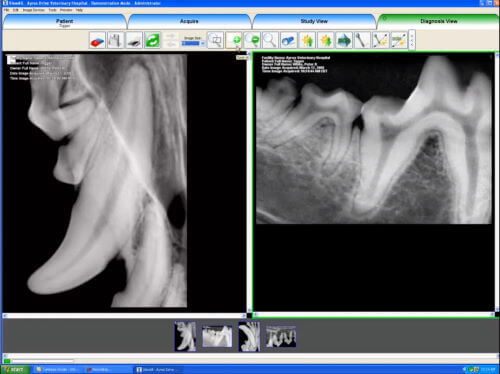The image size is (500, 374).
Task: Click the zoom in magnifier with green plus
Action: click(234, 40)
